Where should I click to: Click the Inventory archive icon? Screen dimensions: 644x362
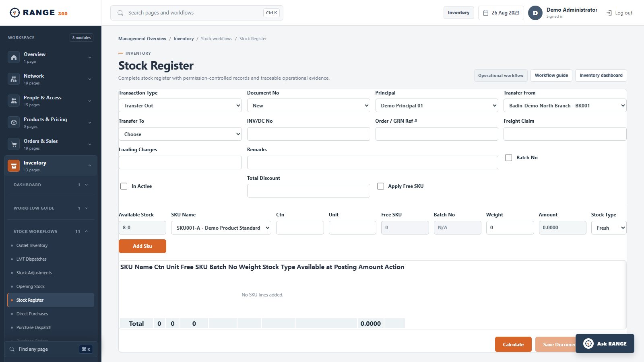click(x=14, y=166)
